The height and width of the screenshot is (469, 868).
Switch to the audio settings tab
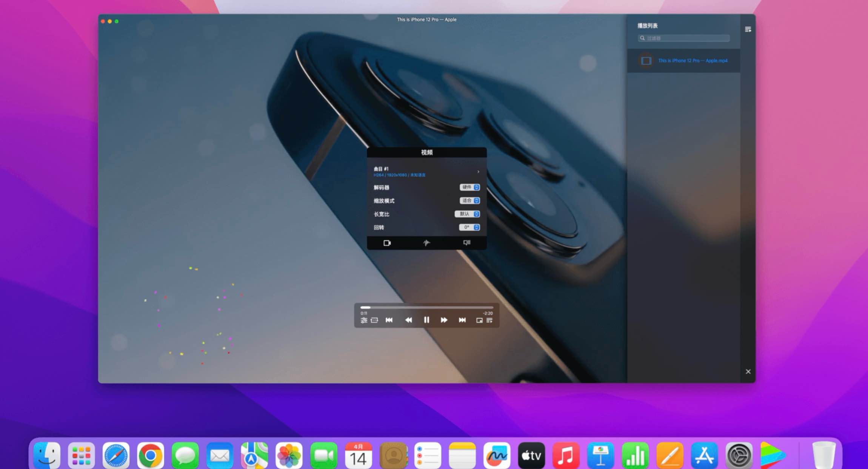(x=426, y=243)
